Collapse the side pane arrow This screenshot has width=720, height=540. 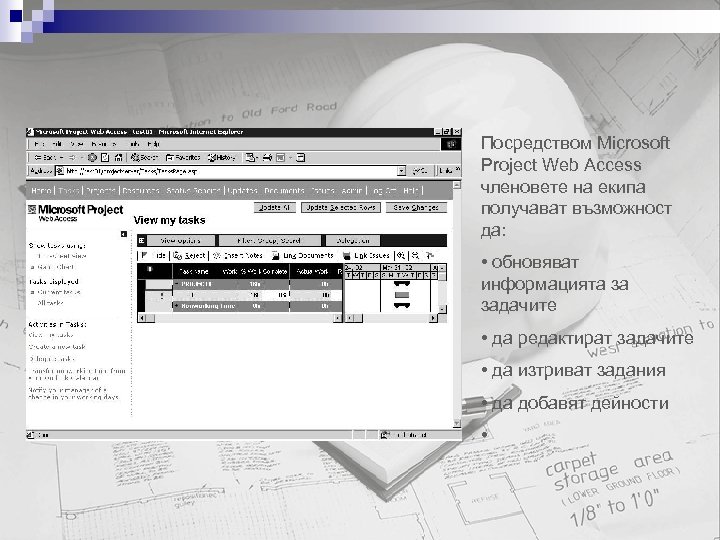124,234
